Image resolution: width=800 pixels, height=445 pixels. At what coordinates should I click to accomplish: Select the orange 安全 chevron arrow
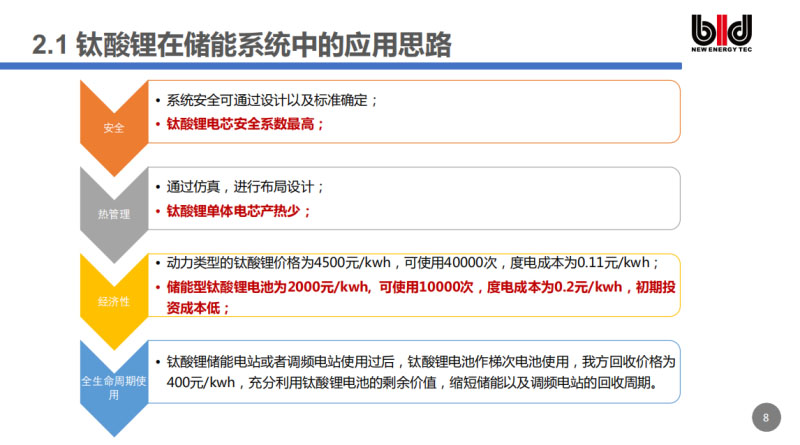[114, 125]
